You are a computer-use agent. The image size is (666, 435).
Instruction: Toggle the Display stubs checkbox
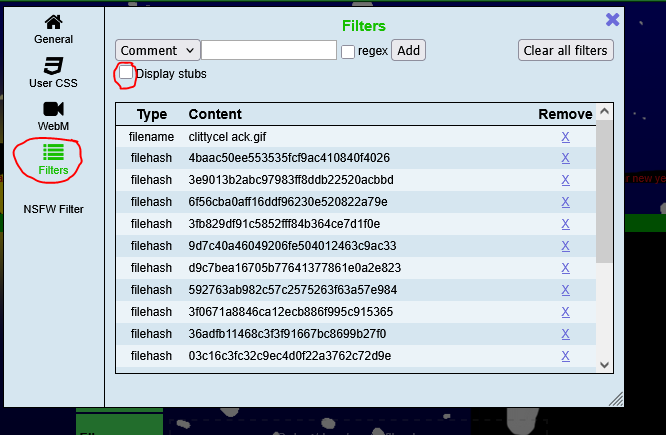126,73
